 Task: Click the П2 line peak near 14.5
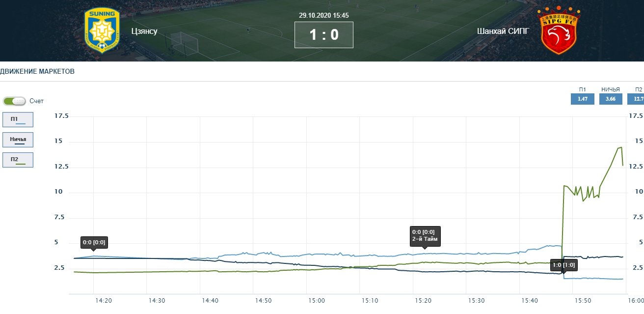coord(620,147)
